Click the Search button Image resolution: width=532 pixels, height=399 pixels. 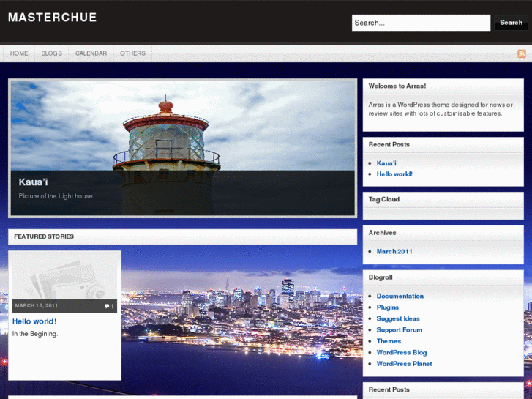511,23
